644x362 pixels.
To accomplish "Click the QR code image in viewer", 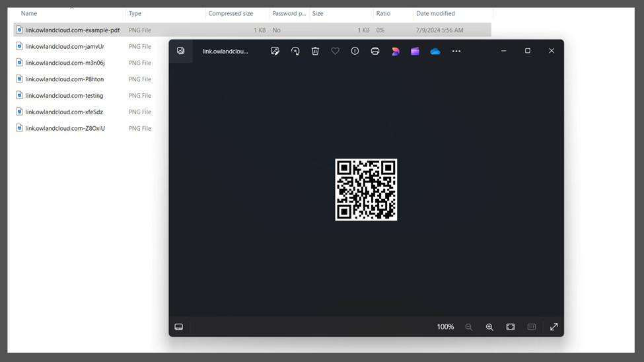I will pos(366,190).
